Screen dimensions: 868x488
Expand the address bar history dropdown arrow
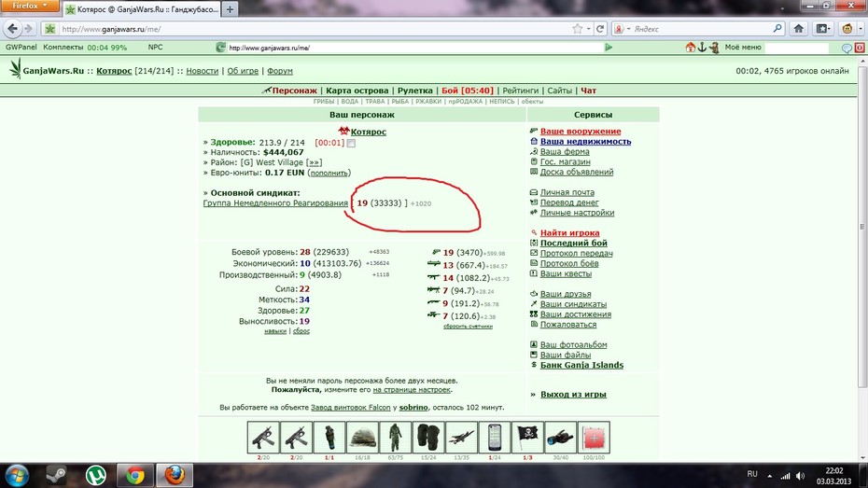(588, 29)
